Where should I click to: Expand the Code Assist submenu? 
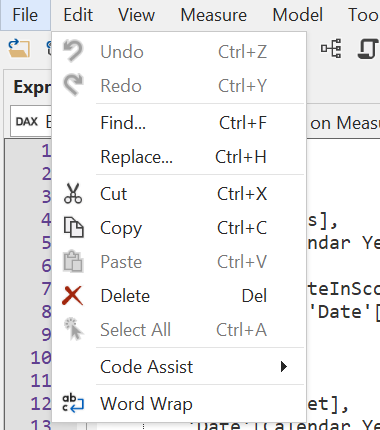click(x=179, y=367)
